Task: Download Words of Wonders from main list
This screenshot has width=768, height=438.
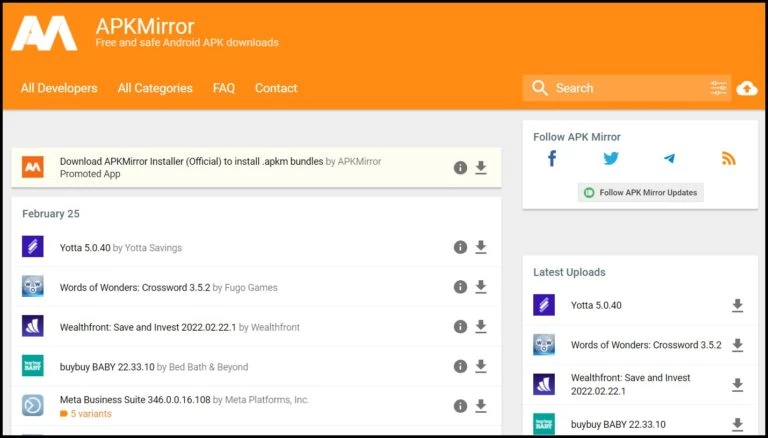Action: click(481, 287)
